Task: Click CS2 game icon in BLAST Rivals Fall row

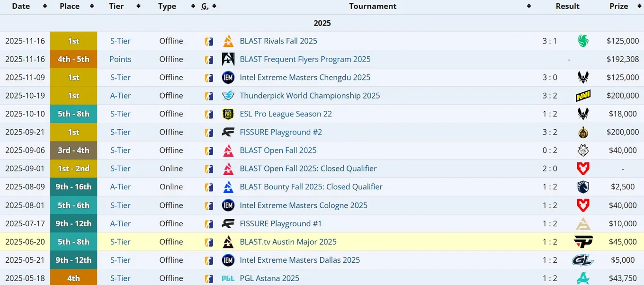Action: click(x=208, y=41)
